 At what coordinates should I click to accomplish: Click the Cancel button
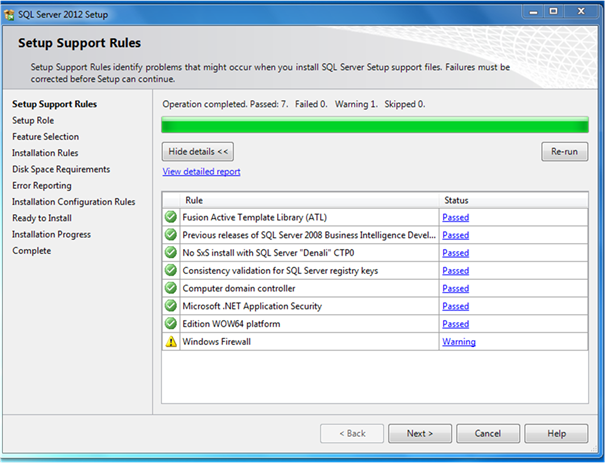(x=488, y=434)
